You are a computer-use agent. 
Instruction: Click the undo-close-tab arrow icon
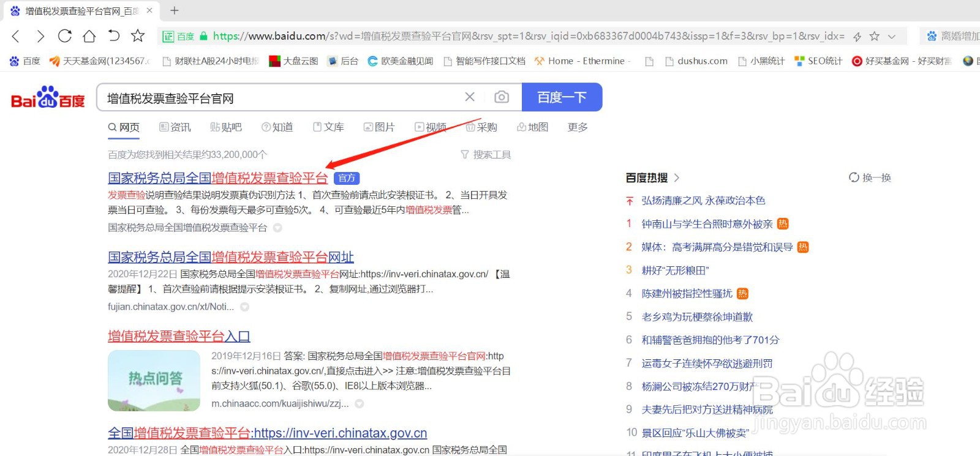click(x=113, y=36)
